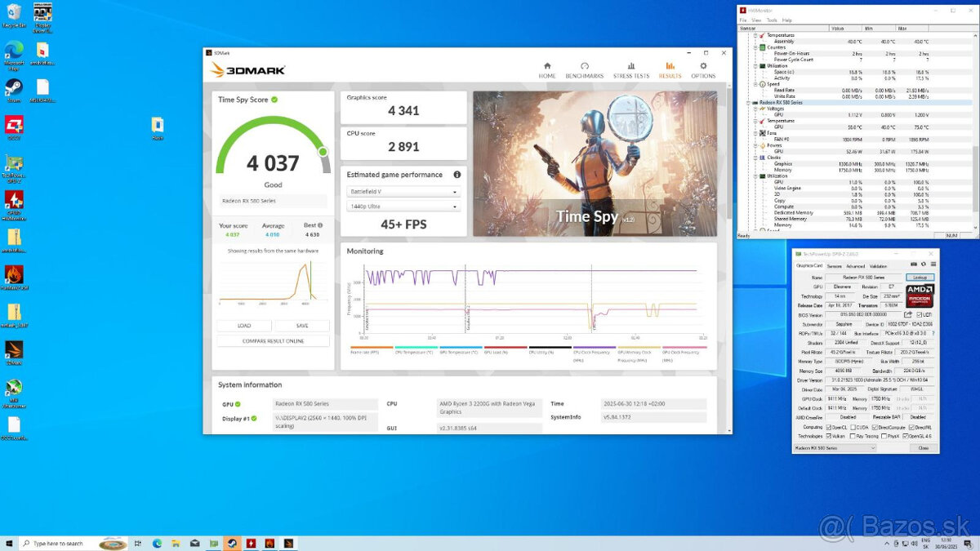Click GPU-Z BIOS export share icon

pos(907,314)
